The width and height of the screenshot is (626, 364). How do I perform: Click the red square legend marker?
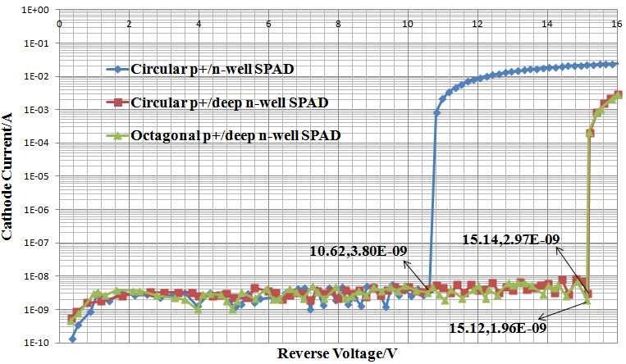click(x=118, y=102)
